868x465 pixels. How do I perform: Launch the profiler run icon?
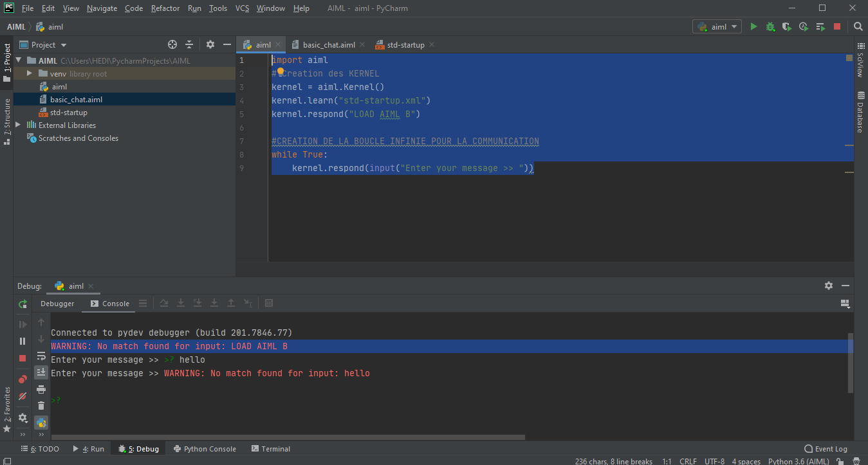(803, 26)
